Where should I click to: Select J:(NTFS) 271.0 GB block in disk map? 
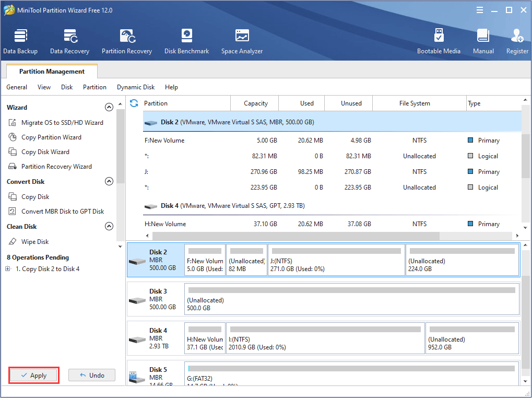[x=336, y=260]
